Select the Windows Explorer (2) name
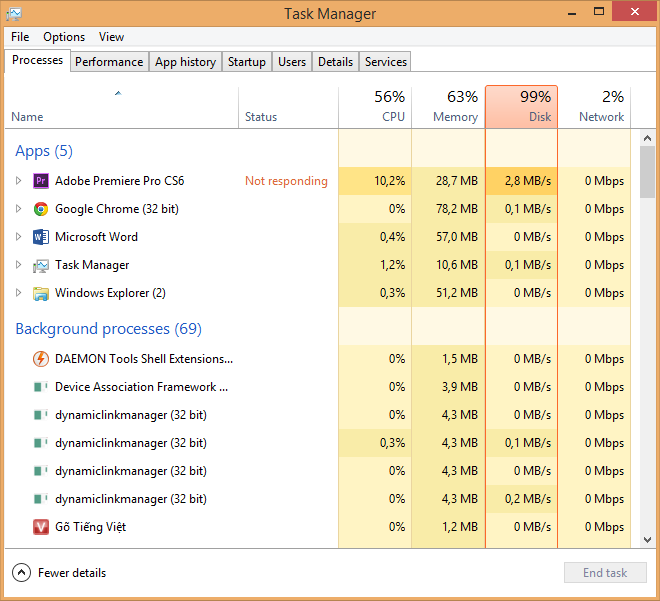Image resolution: width=660 pixels, height=601 pixels. (x=110, y=293)
